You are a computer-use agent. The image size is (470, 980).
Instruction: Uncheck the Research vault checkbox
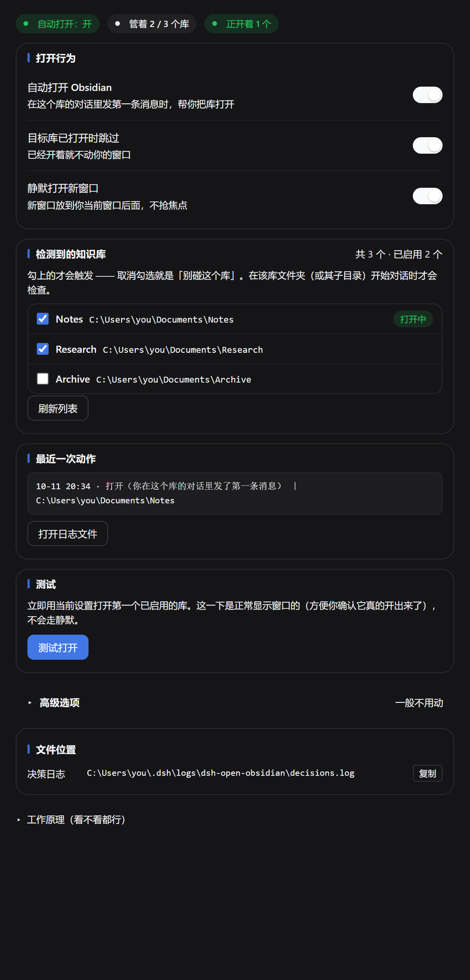coord(43,349)
